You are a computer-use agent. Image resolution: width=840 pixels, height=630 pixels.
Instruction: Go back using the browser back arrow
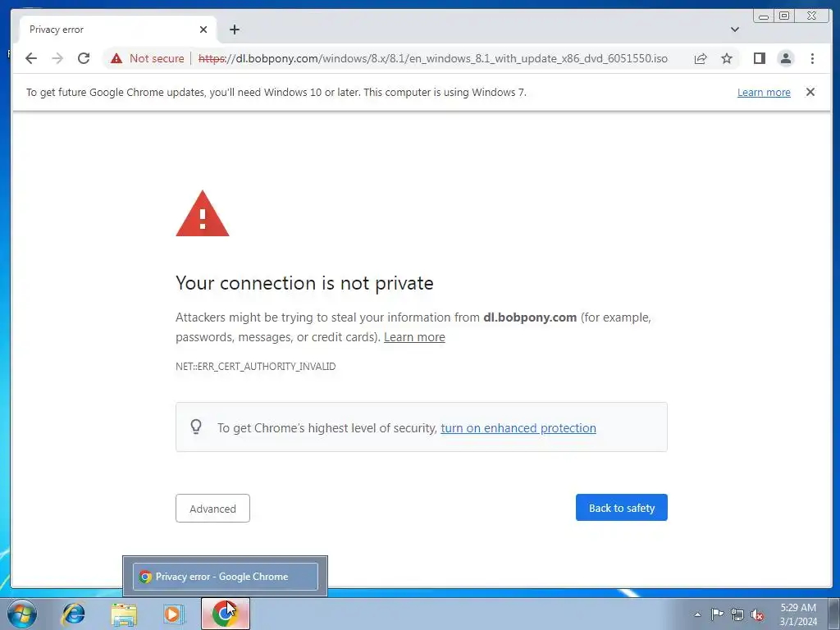tap(31, 58)
